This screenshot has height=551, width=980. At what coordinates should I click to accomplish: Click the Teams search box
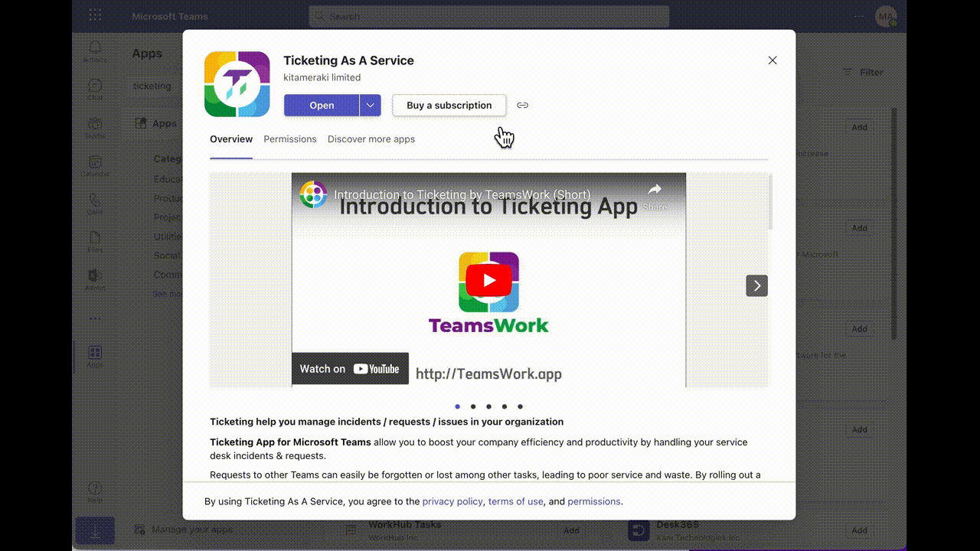click(x=489, y=16)
